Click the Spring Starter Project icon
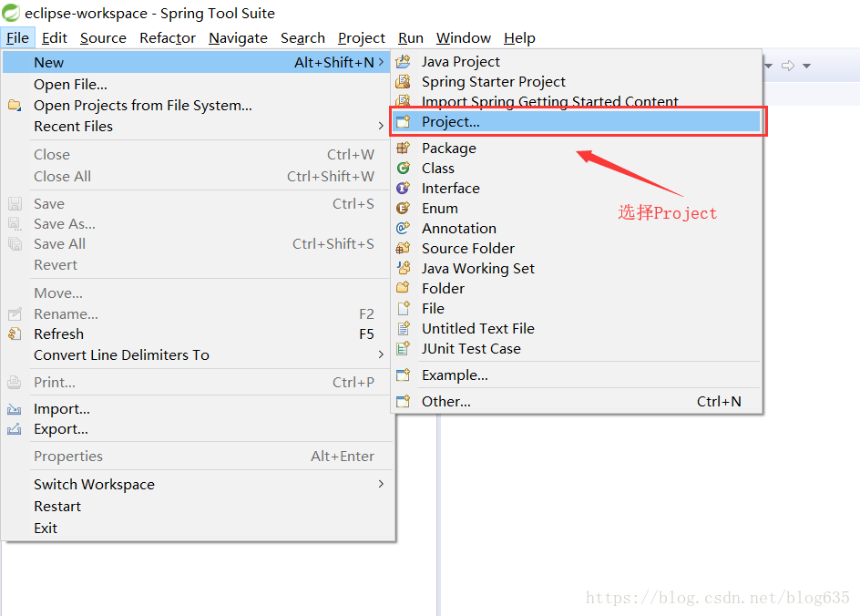 click(x=403, y=82)
